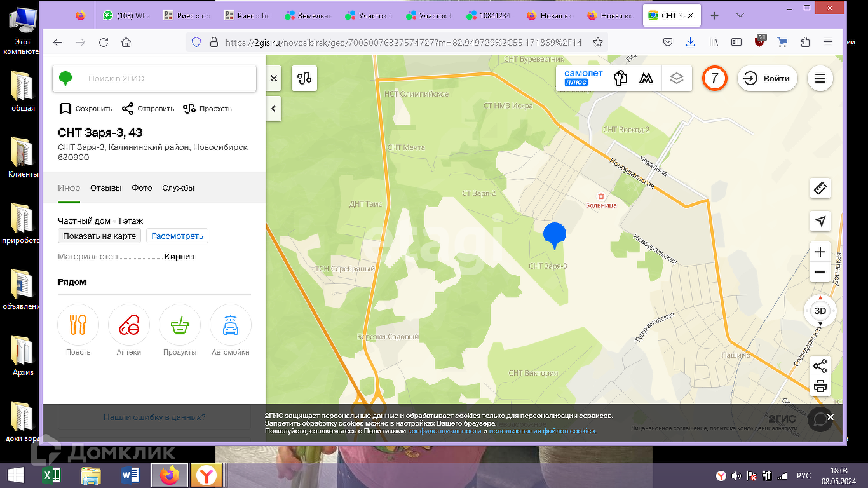Image resolution: width=868 pixels, height=488 pixels.
Task: Open the Firefox extensions puzzle icon
Action: tap(805, 43)
